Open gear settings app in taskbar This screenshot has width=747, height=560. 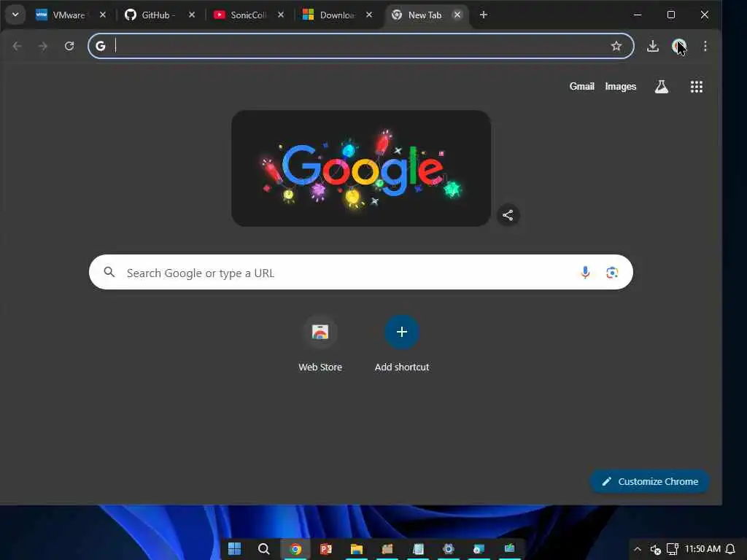tap(449, 549)
